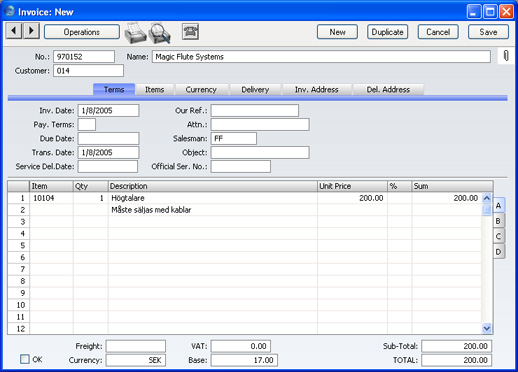Show flip C of the item grid

(499, 236)
